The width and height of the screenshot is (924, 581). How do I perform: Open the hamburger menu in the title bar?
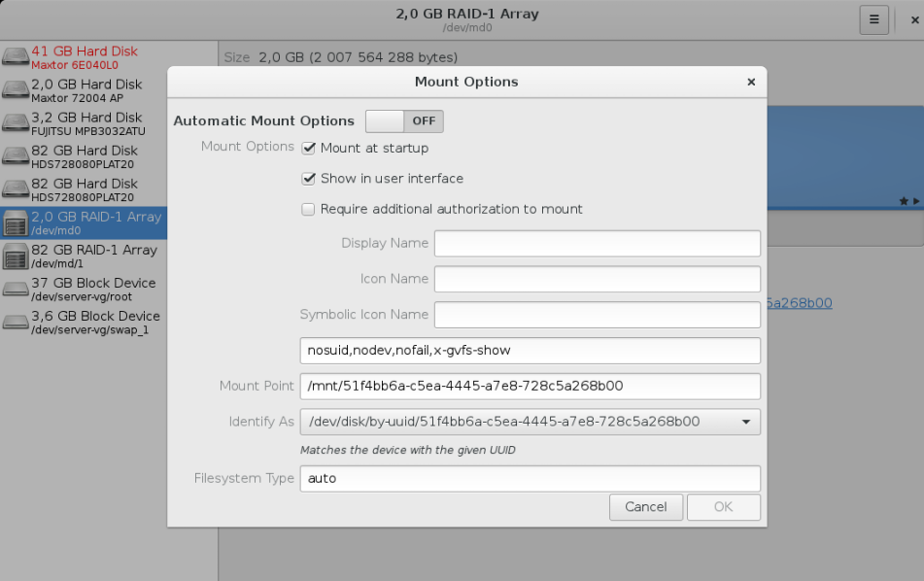point(873,19)
